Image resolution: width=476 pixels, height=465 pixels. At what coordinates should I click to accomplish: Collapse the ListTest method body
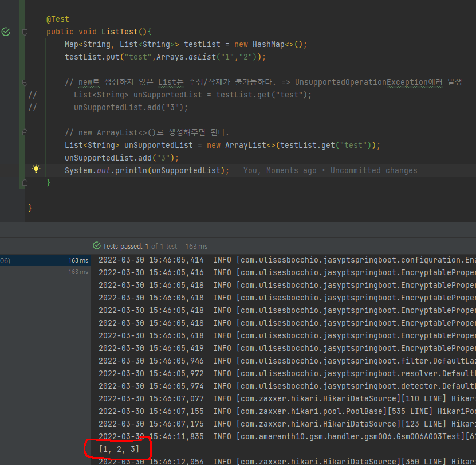pos(25,32)
